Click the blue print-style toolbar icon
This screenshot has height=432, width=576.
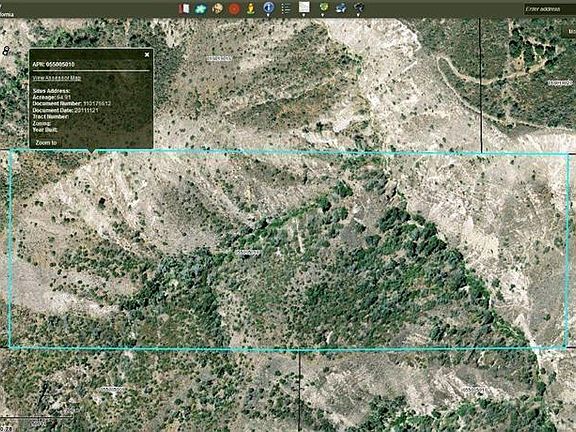point(341,8)
